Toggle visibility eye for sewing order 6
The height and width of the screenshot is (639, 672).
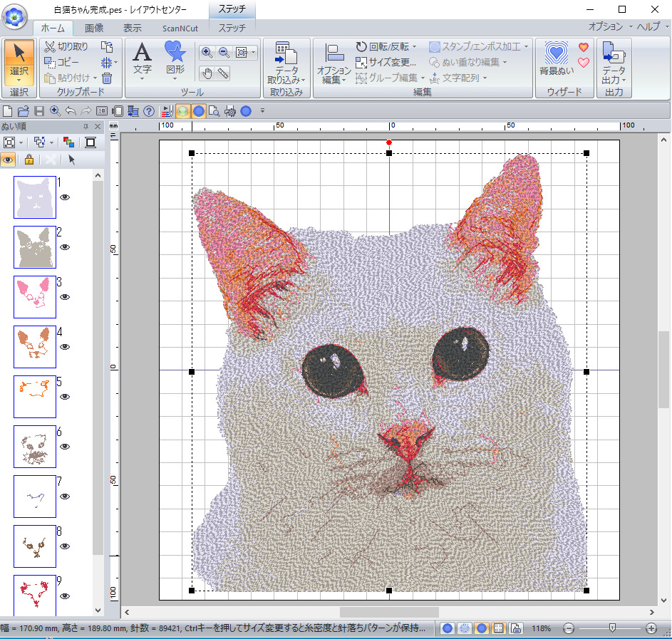(65, 446)
